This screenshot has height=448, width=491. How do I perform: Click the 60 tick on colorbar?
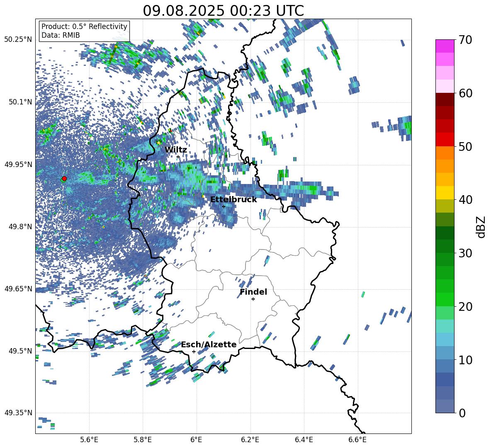465,93
